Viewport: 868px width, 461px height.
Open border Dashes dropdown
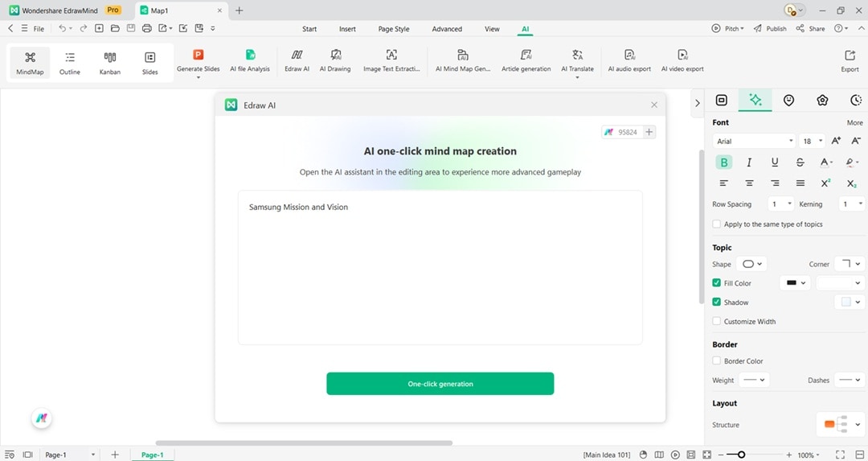click(x=850, y=380)
